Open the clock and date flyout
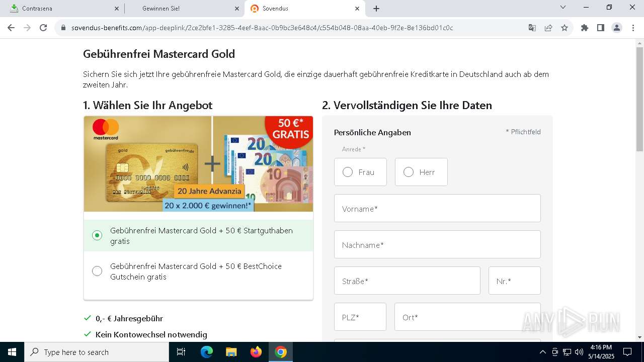The height and width of the screenshot is (362, 644). [601, 352]
